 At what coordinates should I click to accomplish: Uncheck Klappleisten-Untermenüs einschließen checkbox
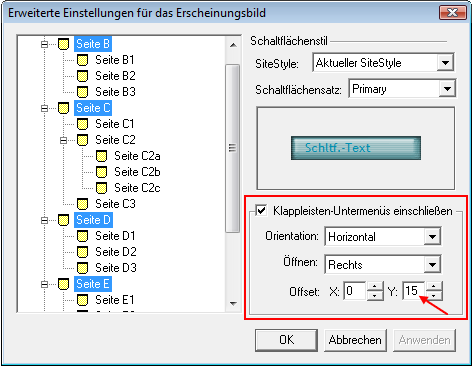[261, 211]
